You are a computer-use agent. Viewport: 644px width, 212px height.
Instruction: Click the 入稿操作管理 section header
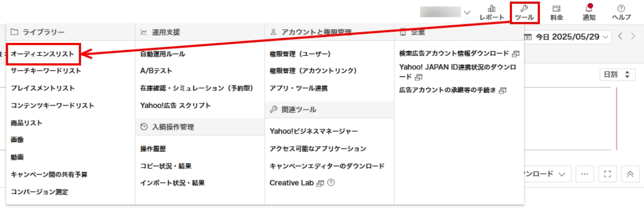pyautogui.click(x=200, y=127)
